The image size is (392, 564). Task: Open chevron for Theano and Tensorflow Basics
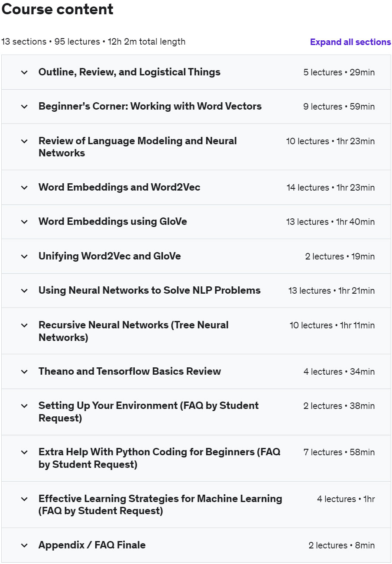click(24, 372)
